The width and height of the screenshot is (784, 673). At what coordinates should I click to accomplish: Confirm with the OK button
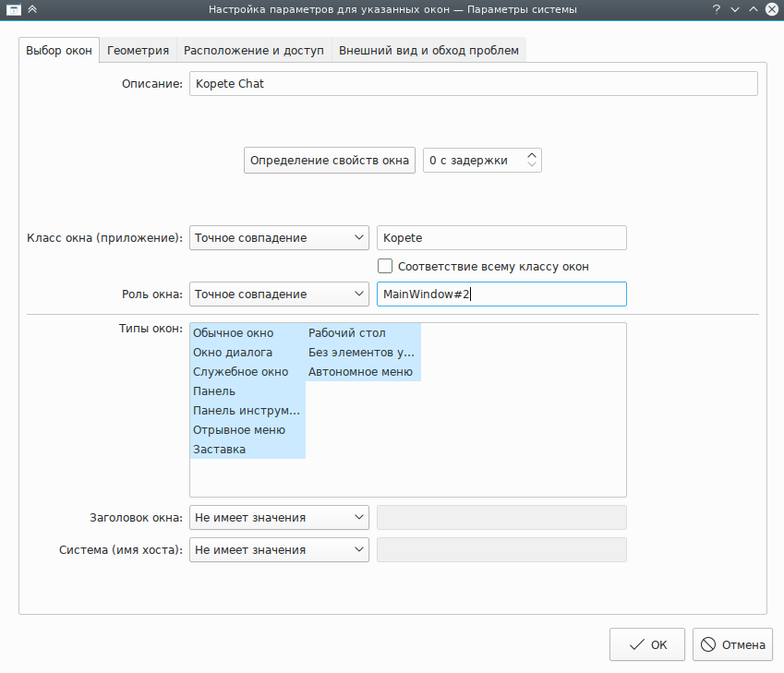point(646,644)
